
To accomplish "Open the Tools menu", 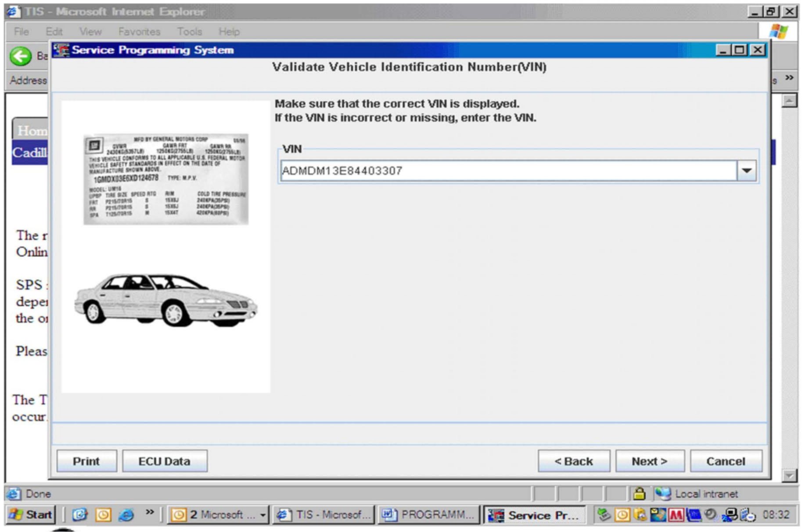I will [189, 32].
